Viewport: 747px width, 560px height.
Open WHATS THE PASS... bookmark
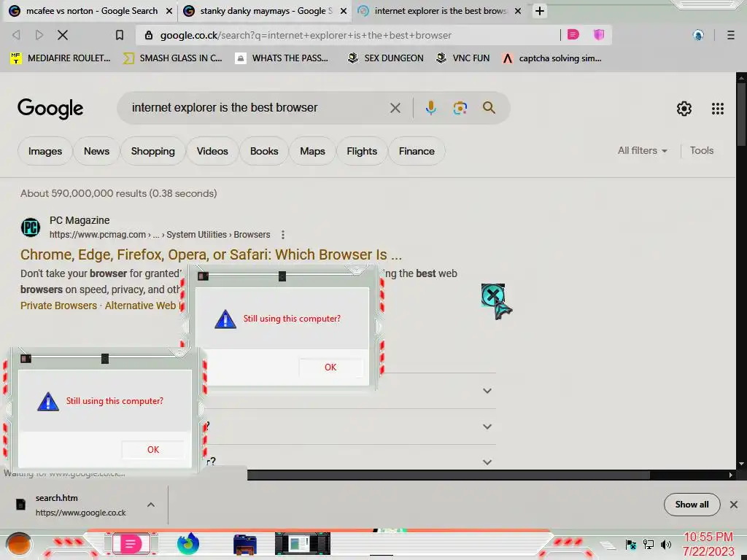pos(282,58)
